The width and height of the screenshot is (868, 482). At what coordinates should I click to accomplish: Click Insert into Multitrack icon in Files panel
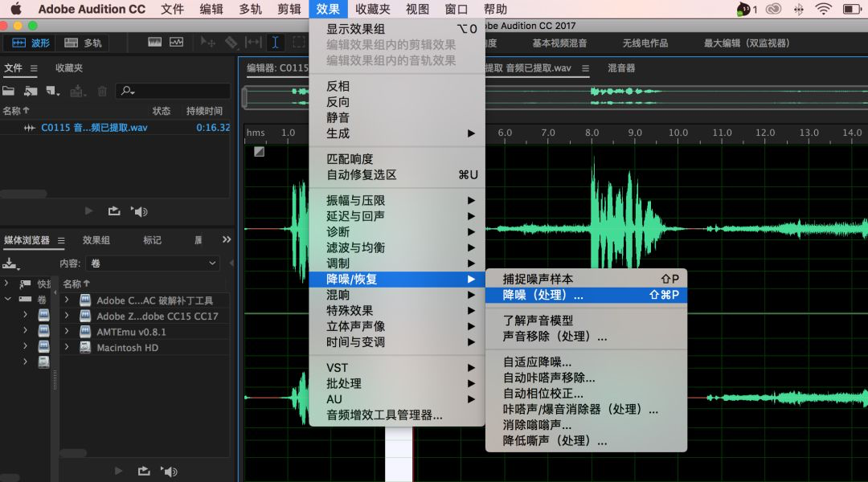(77, 91)
